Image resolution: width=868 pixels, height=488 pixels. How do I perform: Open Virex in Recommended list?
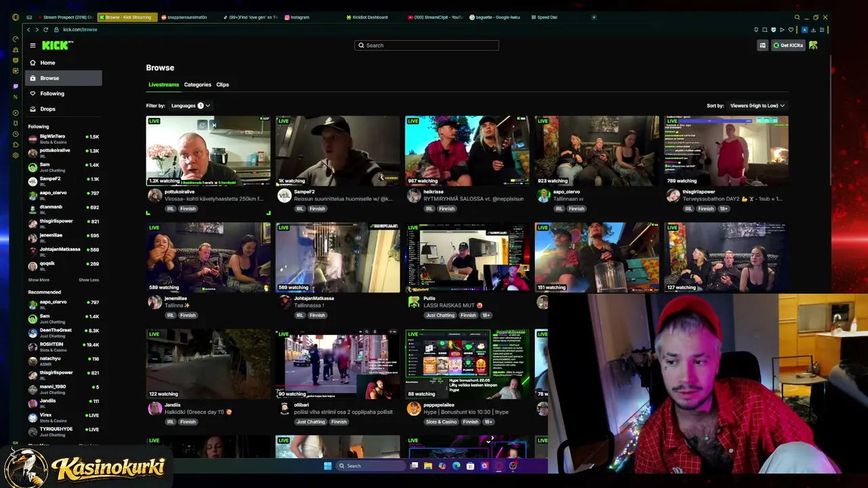click(64, 416)
